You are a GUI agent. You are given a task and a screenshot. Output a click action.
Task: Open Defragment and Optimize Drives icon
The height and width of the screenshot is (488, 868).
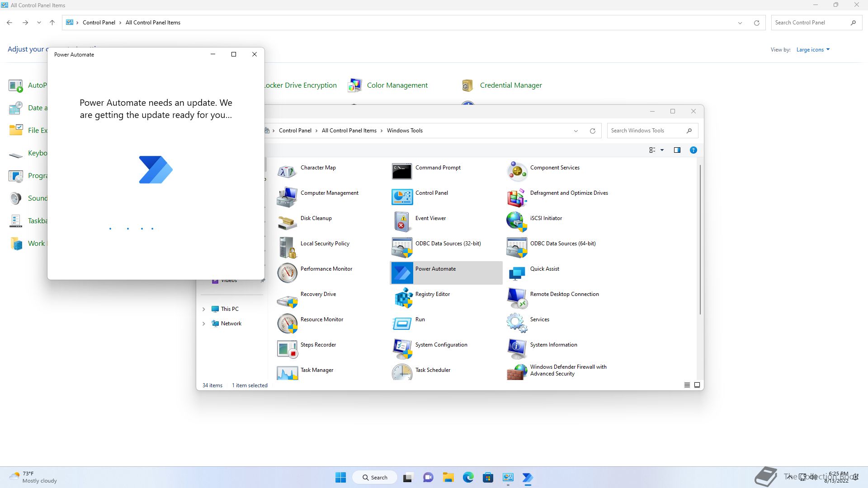(x=517, y=197)
